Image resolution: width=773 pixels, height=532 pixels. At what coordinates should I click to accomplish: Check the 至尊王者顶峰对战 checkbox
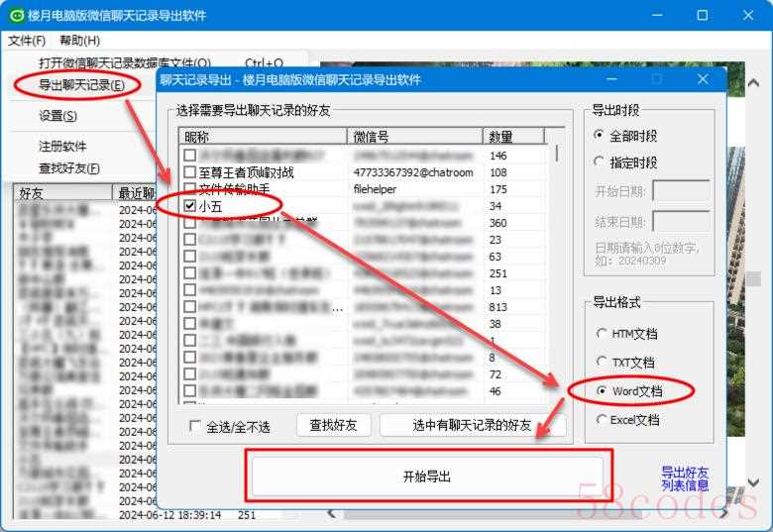click(x=190, y=172)
